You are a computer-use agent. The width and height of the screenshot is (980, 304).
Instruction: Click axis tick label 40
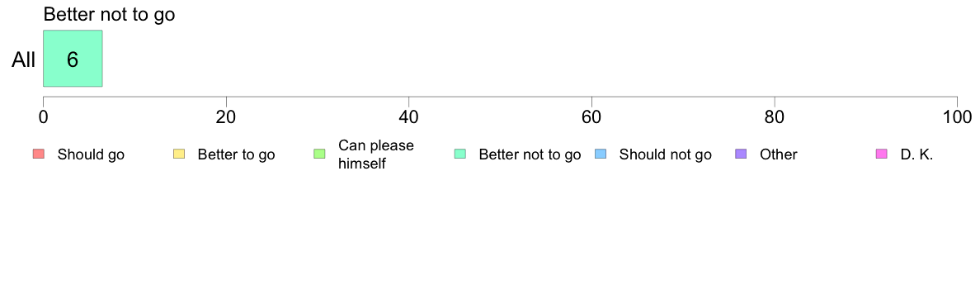[409, 117]
